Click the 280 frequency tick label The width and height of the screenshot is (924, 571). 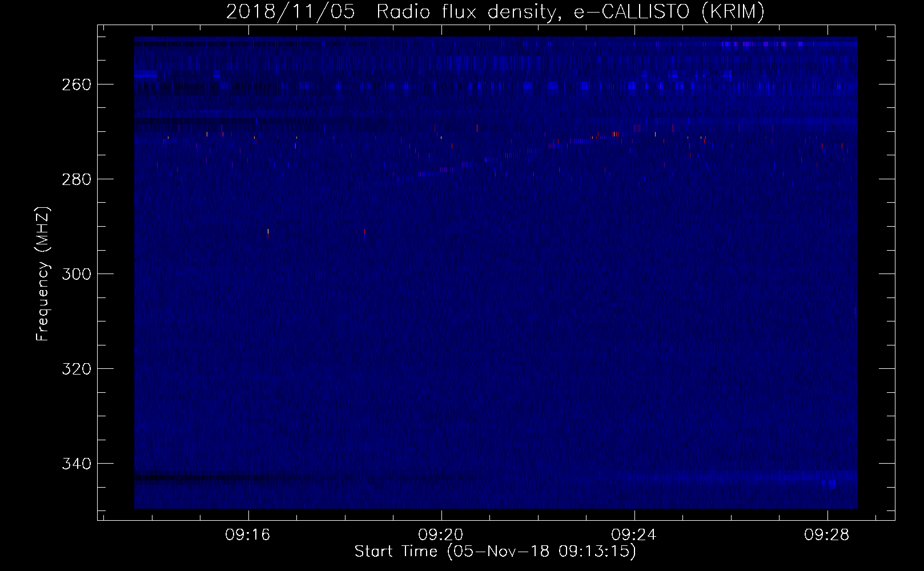tap(76, 179)
